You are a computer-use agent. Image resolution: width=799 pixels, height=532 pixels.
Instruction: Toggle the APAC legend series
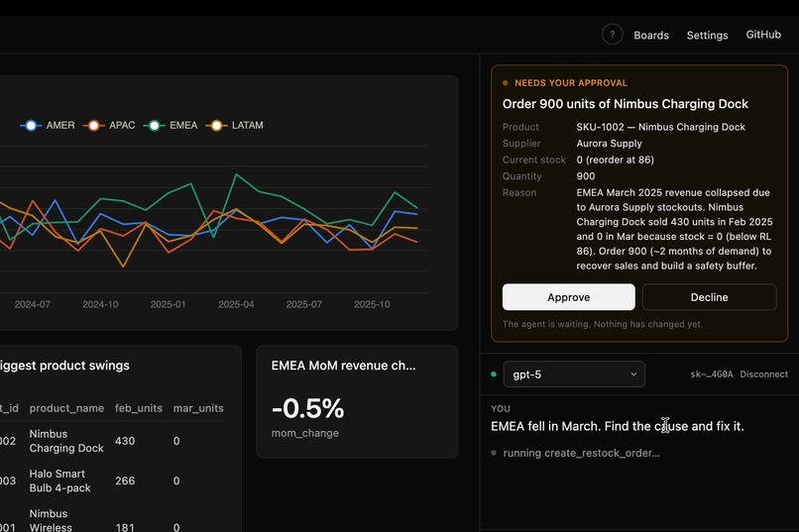[x=109, y=125]
